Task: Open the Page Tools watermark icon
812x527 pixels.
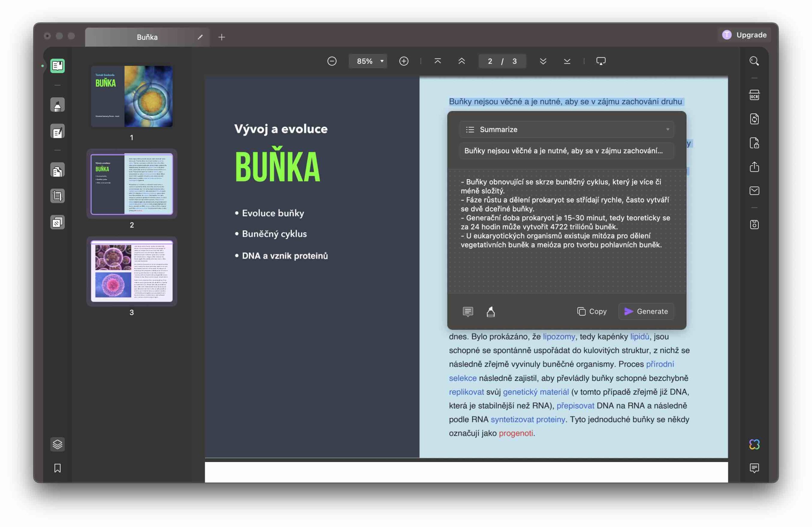Action: (57, 222)
